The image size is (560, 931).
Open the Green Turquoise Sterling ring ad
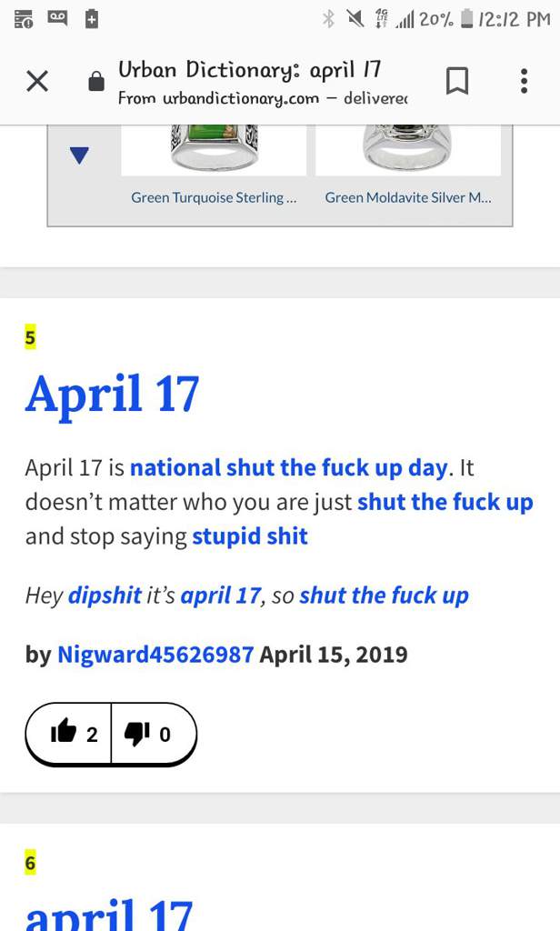pyautogui.click(x=214, y=197)
